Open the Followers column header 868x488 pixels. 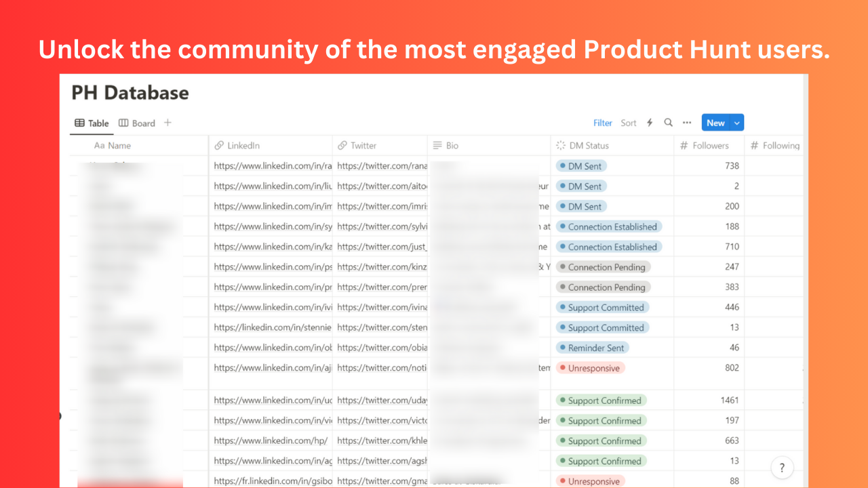(704, 146)
